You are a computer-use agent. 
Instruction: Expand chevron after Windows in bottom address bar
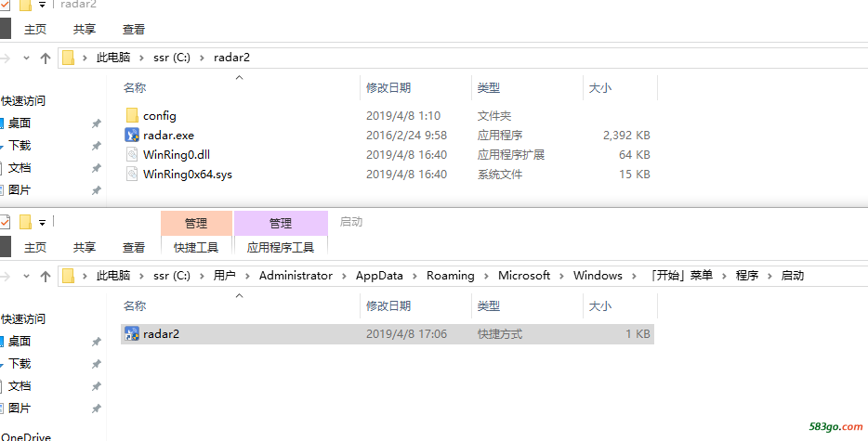coord(634,276)
